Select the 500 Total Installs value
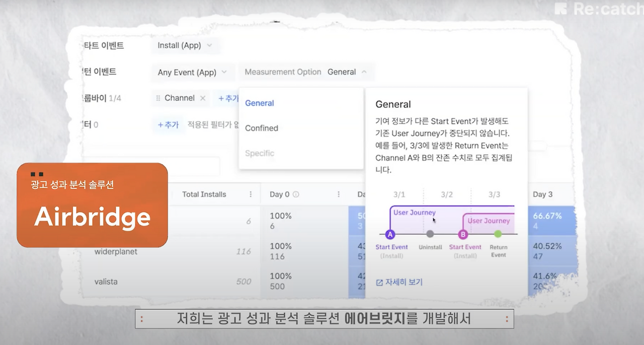Image resolution: width=644 pixels, height=345 pixels. (x=244, y=282)
